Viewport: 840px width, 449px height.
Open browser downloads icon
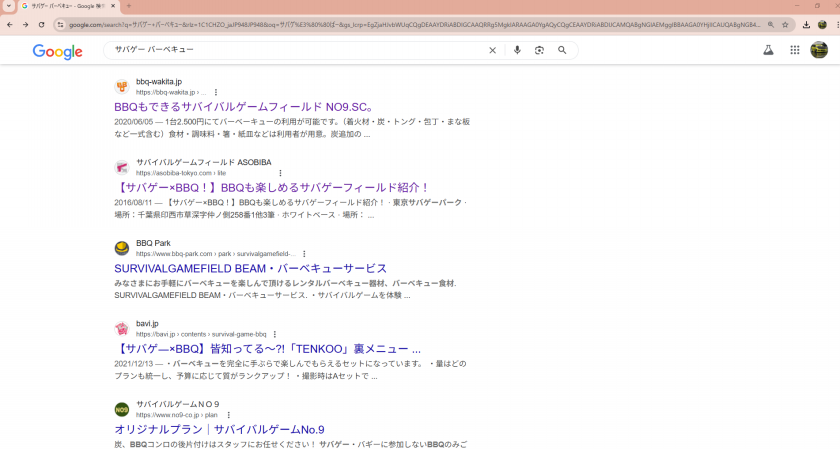806,25
